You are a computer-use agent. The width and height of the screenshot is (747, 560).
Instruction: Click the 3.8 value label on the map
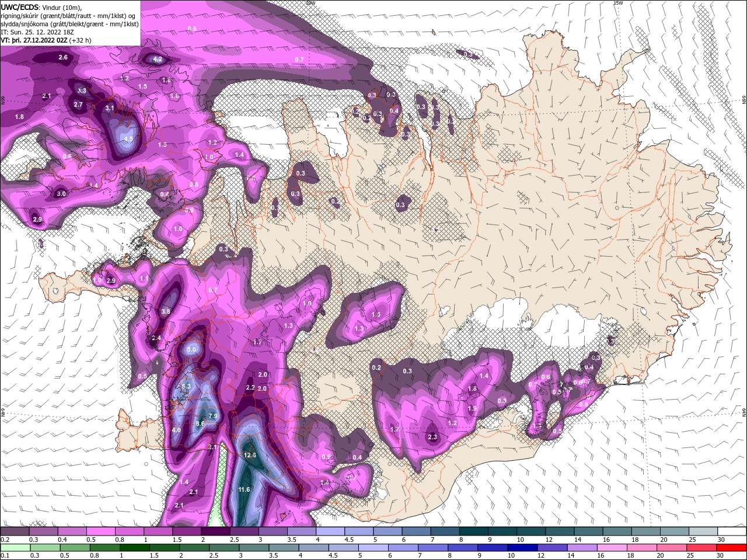[x=166, y=311]
